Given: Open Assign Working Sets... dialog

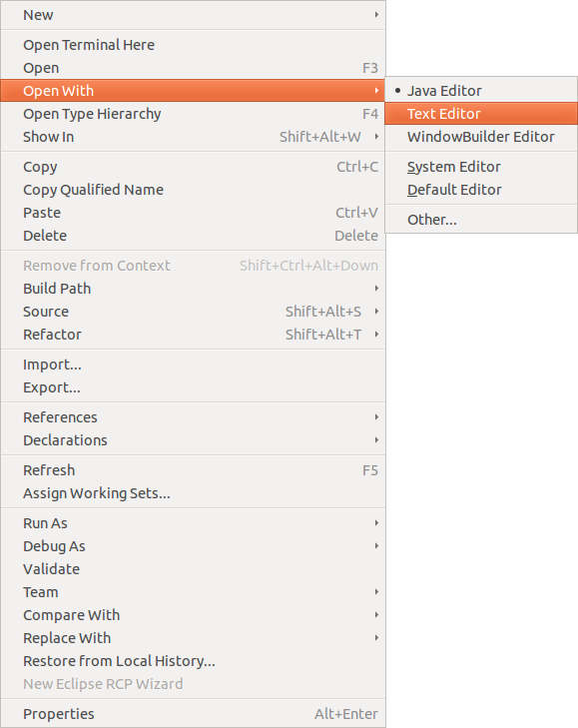Looking at the screenshot, I should pyautogui.click(x=193, y=493).
